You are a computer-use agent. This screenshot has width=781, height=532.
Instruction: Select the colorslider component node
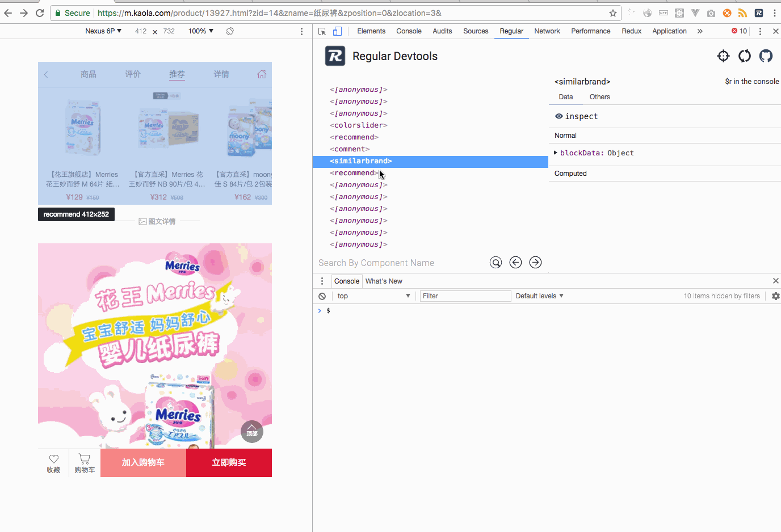[x=359, y=125]
